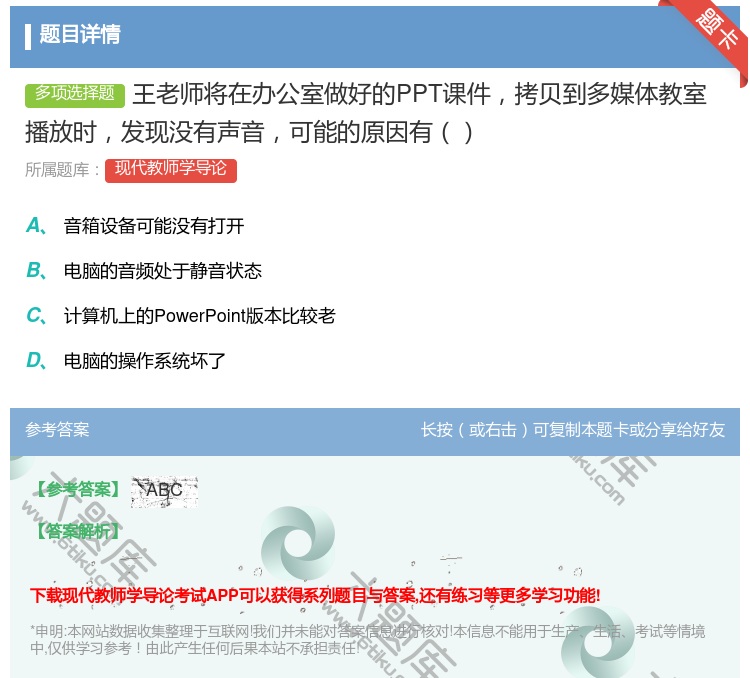The width and height of the screenshot is (750, 678).
Task: Click the 现代教师学导论 question bank tag
Action: point(171,169)
